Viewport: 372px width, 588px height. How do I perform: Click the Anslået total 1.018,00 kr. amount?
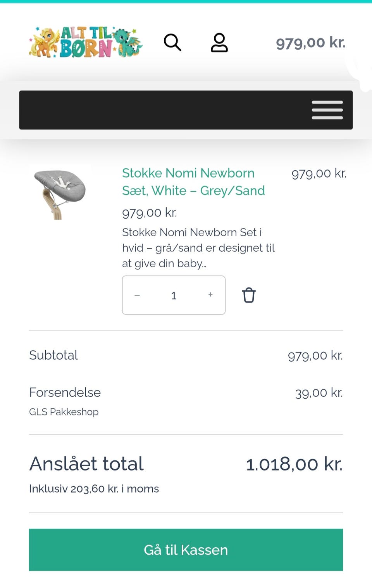[x=294, y=464]
